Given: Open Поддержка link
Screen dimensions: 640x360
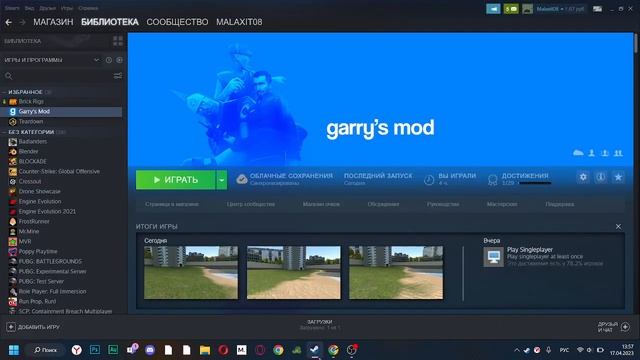Looking at the screenshot, I should pyautogui.click(x=560, y=204).
